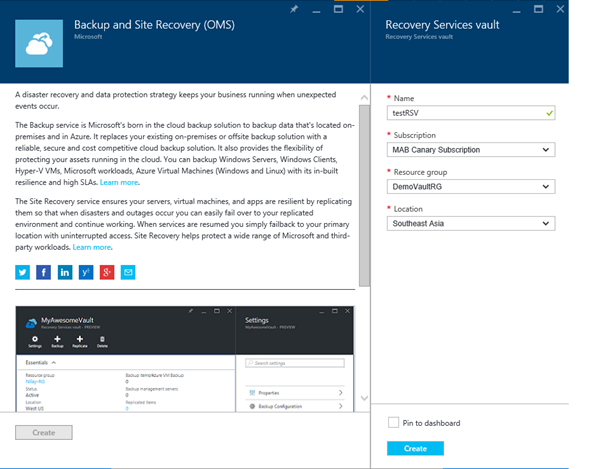Click the Nilay-RG resource group link in preview
610x469 pixels.
pyautogui.click(x=35, y=382)
